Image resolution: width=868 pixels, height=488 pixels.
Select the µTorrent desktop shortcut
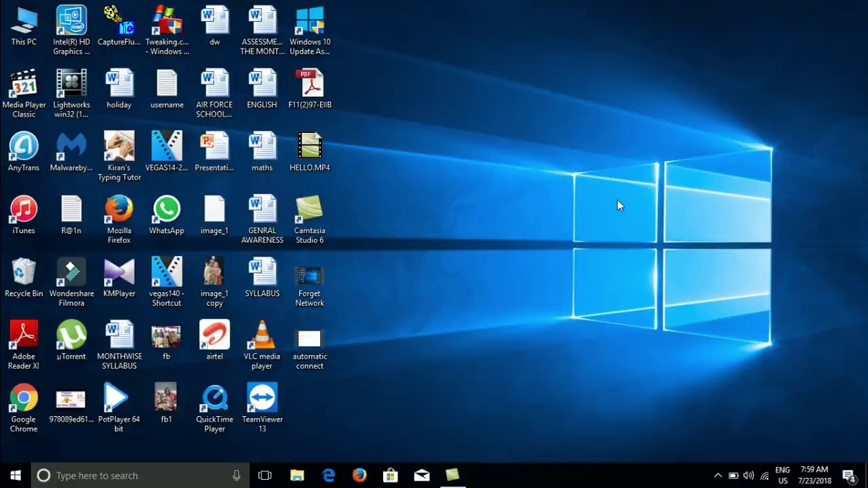click(71, 341)
